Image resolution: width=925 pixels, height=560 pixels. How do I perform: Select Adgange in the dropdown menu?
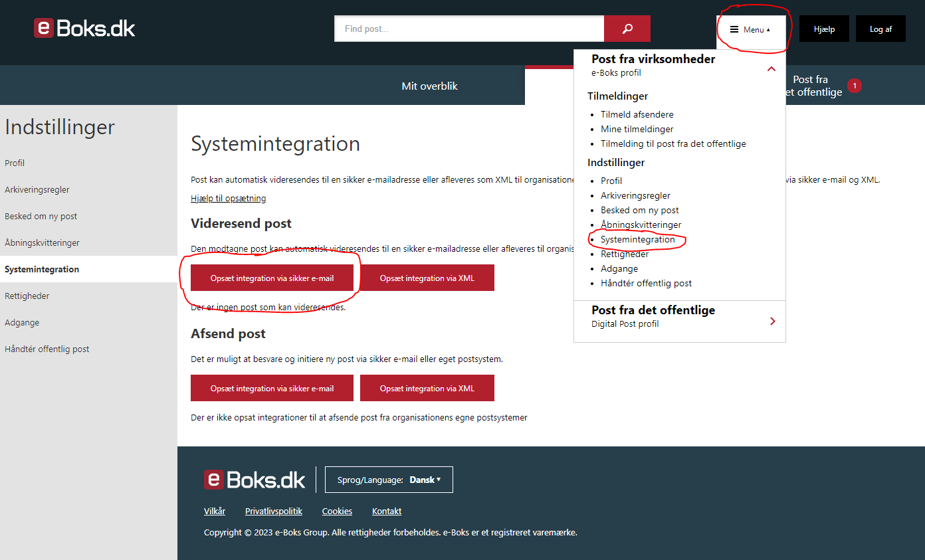pos(619,268)
